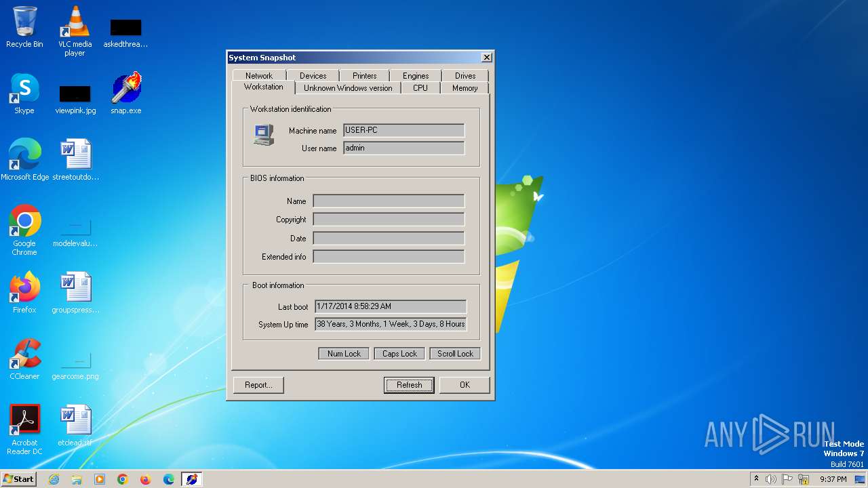This screenshot has width=868, height=488.
Task: Switch to the Network tab
Action: click(259, 76)
